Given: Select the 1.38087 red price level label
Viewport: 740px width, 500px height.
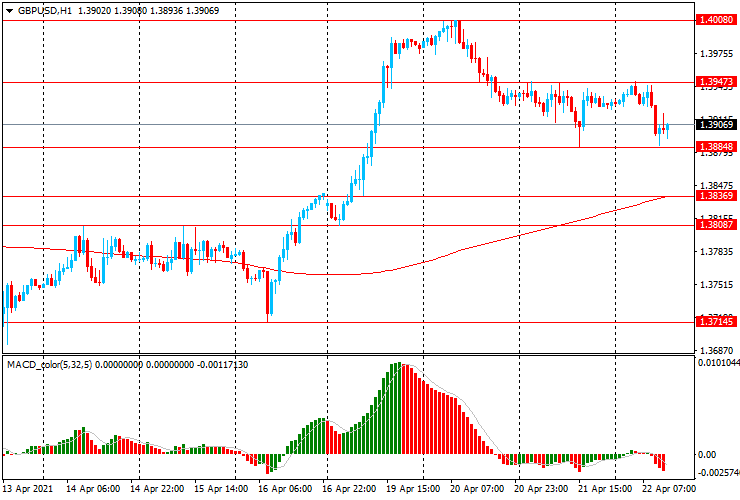Looking at the screenshot, I should point(716,225).
